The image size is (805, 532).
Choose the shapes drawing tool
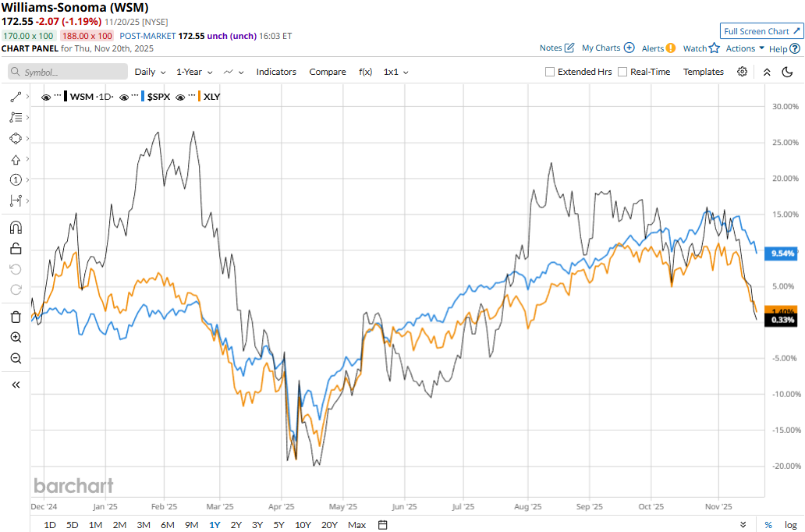pos(16,139)
